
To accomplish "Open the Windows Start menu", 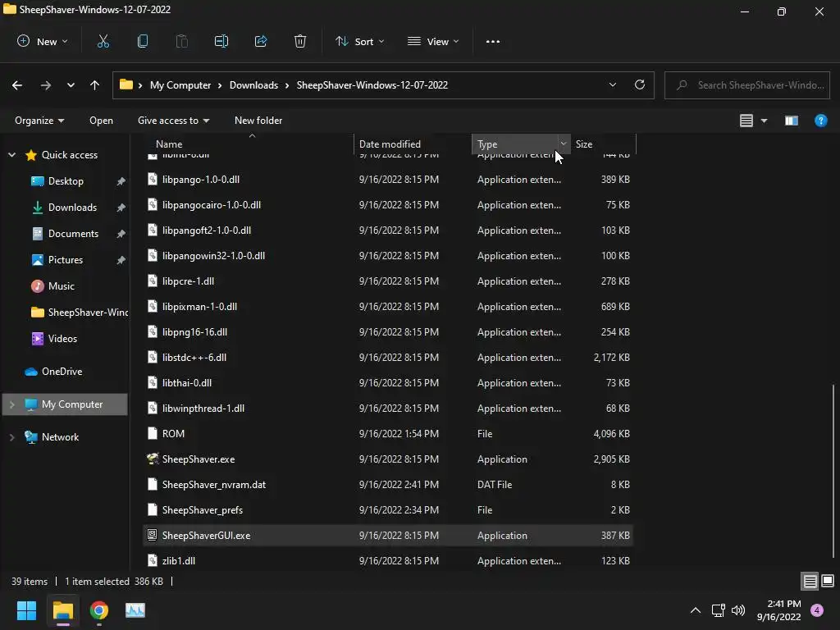I will (26, 610).
